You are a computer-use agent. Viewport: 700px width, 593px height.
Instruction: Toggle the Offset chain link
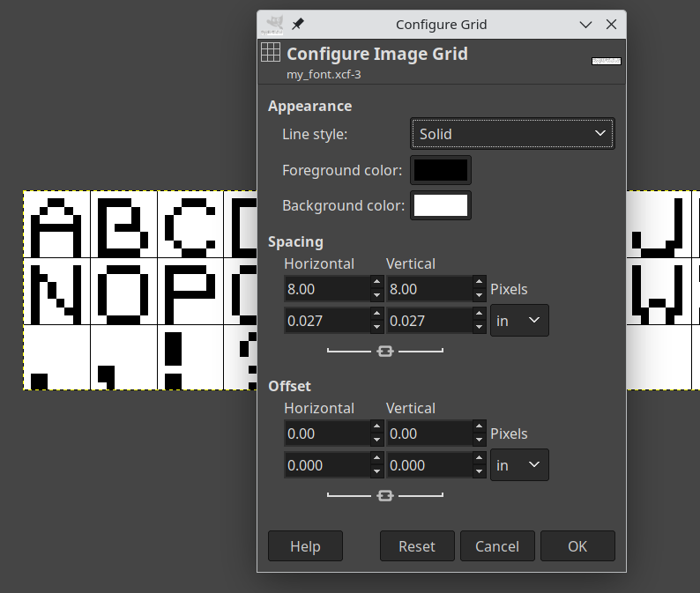click(384, 496)
